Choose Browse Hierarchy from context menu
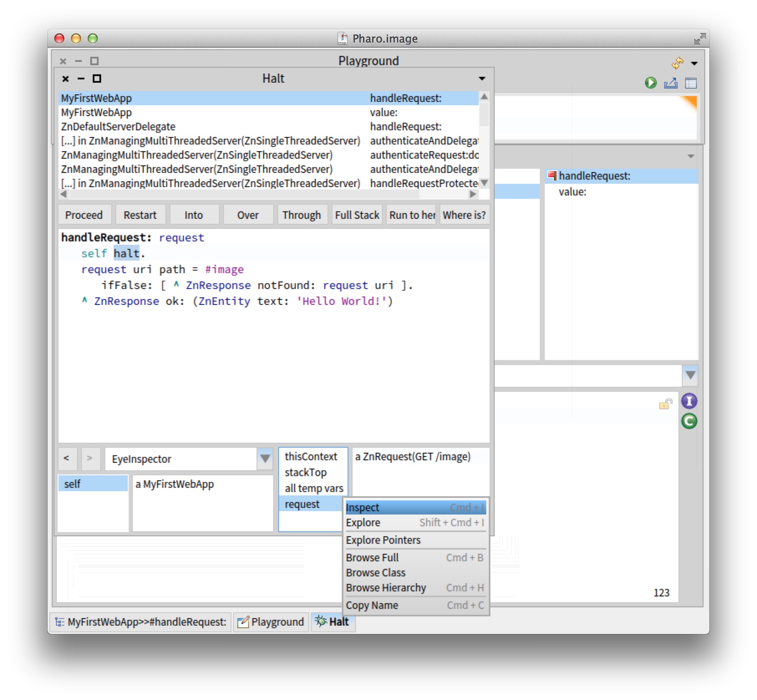 click(386, 588)
